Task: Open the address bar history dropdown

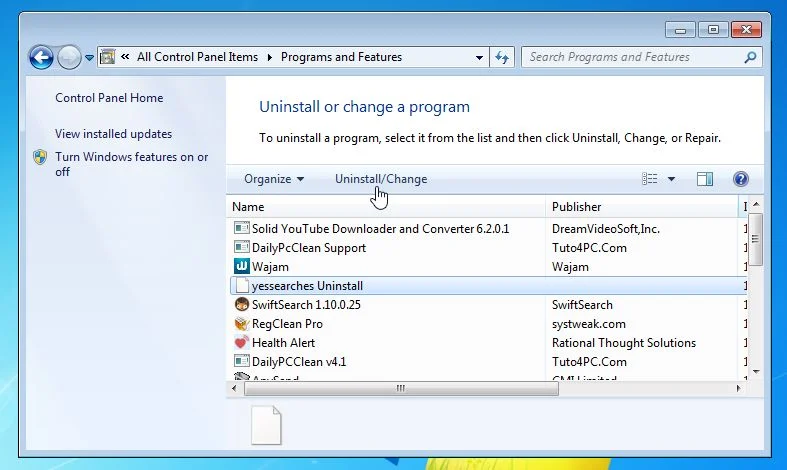Action: pyautogui.click(x=479, y=58)
